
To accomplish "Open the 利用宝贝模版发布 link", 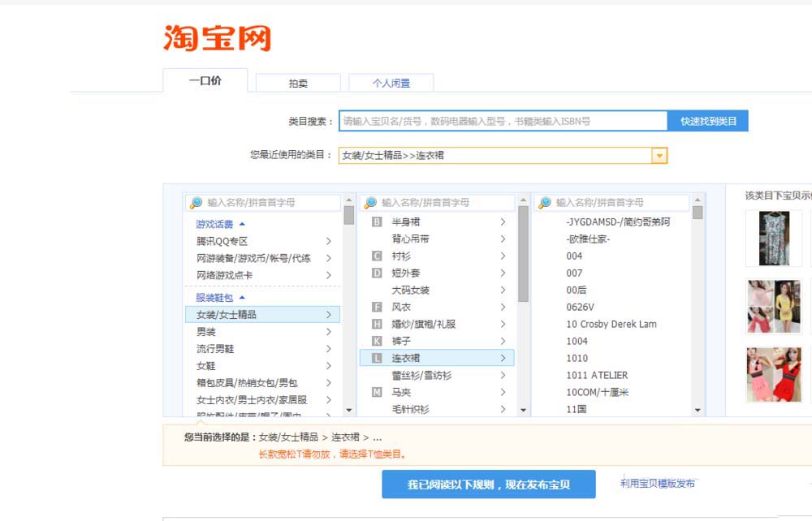I will (658, 483).
